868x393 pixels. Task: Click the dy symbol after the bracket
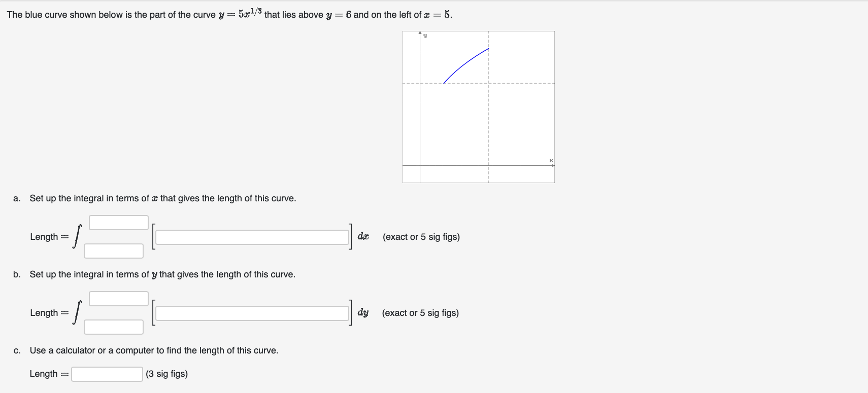pyautogui.click(x=362, y=312)
